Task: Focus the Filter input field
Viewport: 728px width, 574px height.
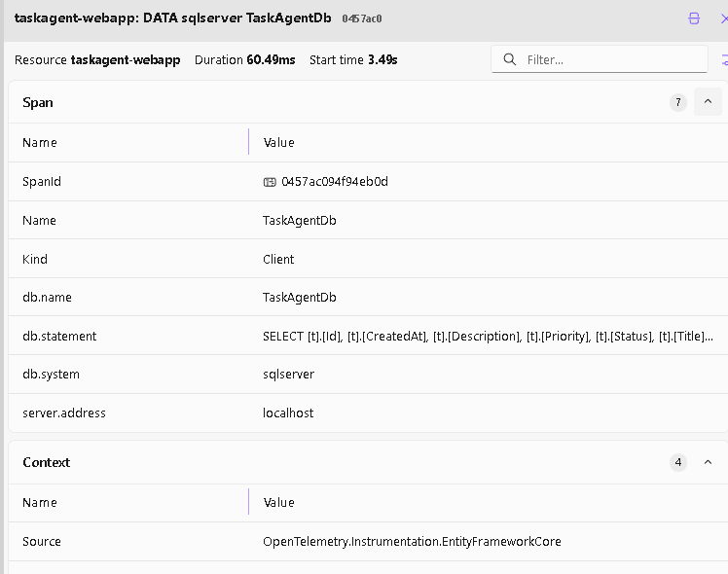Action: (x=613, y=59)
